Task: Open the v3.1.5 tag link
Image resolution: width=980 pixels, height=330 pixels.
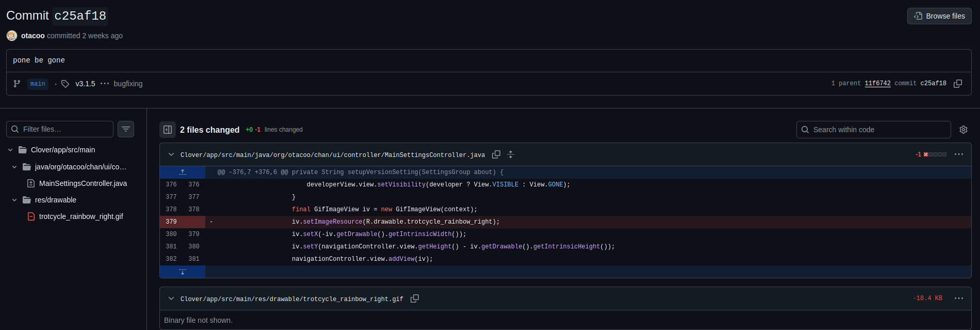Action: point(85,84)
